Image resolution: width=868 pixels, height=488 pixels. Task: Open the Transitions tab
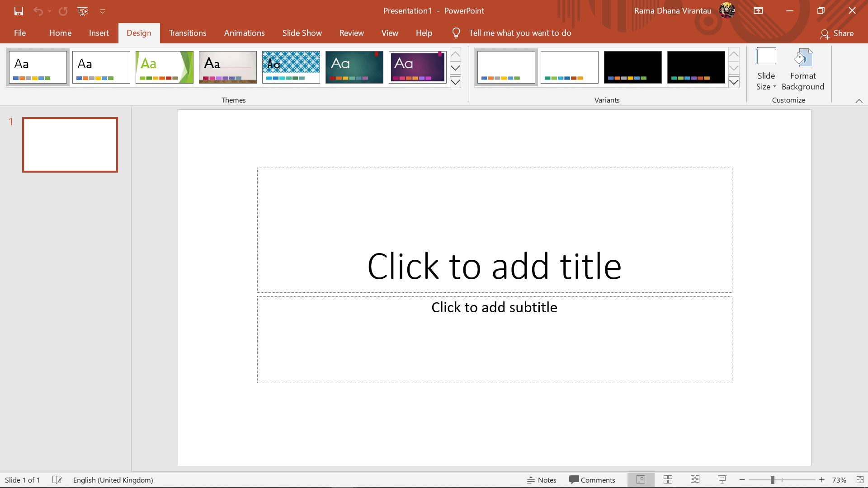(188, 33)
